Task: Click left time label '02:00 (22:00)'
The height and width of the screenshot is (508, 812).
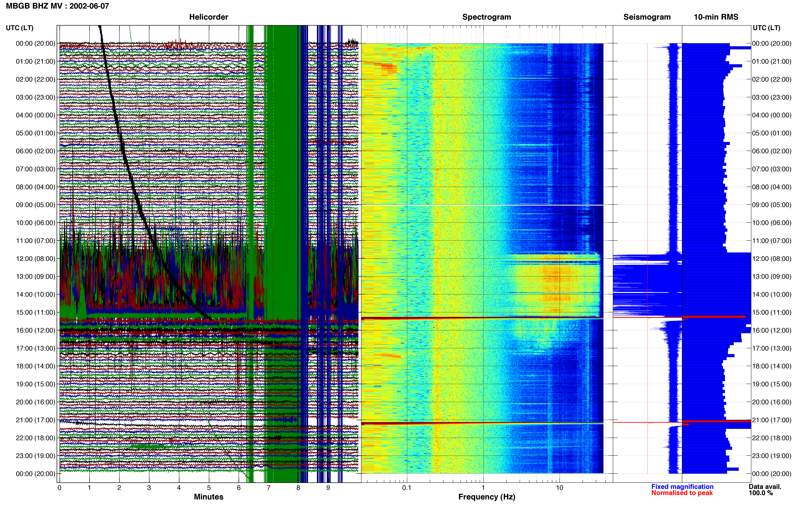Action: [36, 79]
